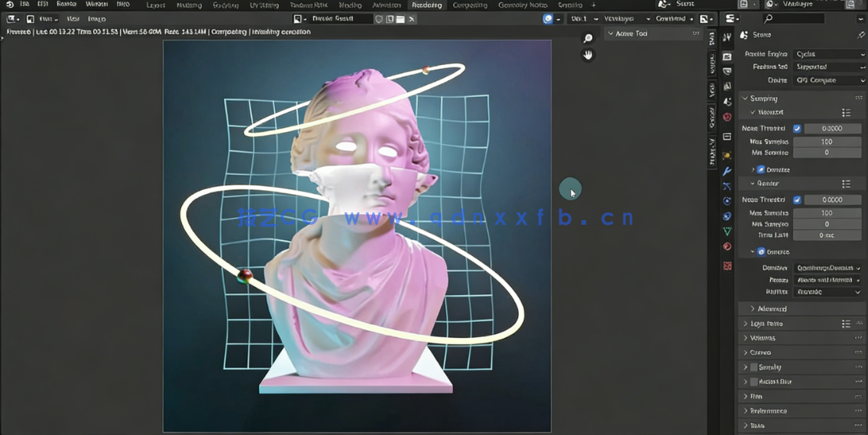Open the Material properties tab

[727, 247]
